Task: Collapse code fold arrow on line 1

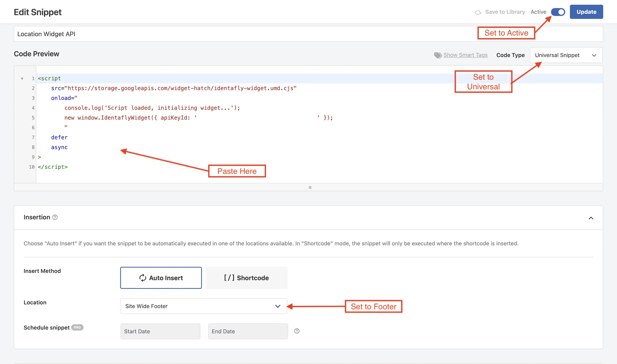Action: click(22, 79)
